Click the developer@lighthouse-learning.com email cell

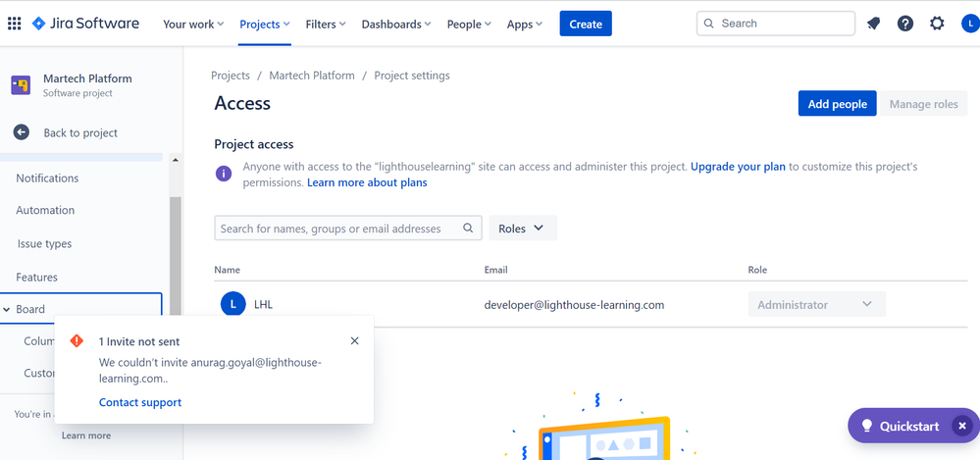pyautogui.click(x=574, y=305)
